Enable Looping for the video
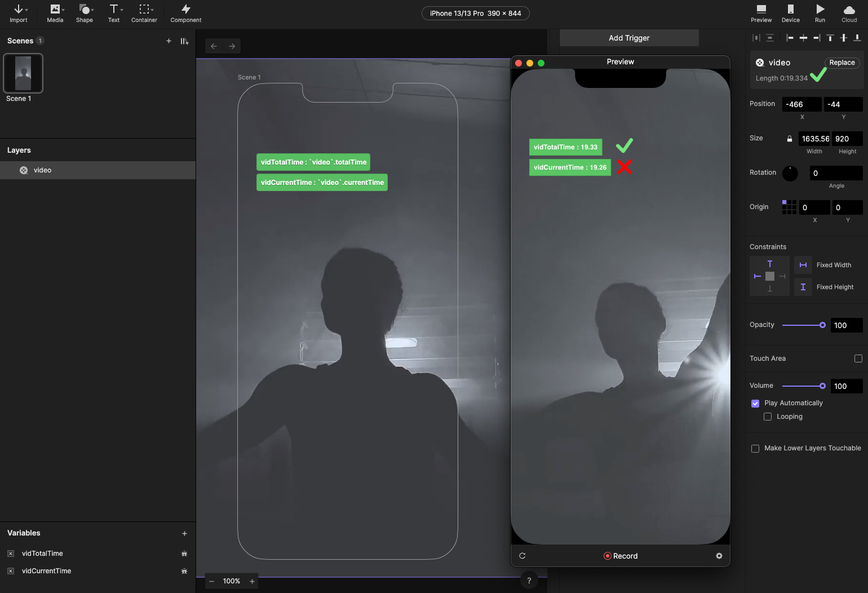 [x=768, y=417]
